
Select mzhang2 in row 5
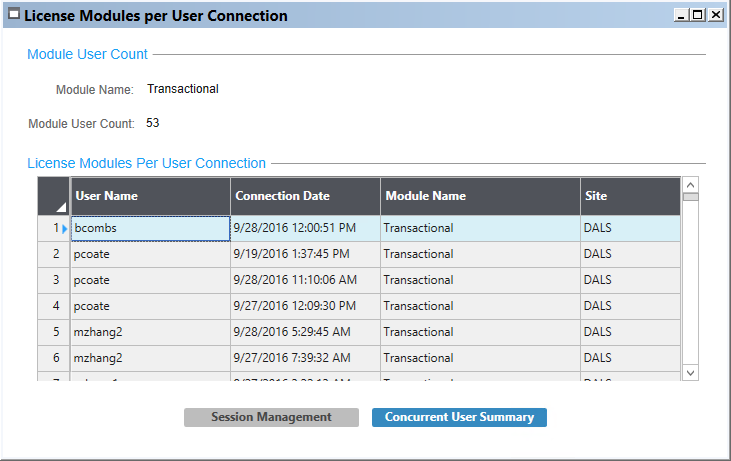point(150,332)
